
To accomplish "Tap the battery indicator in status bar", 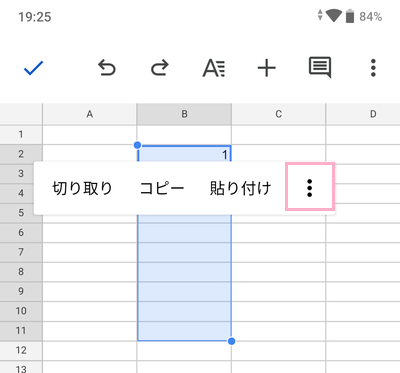I will [x=350, y=16].
